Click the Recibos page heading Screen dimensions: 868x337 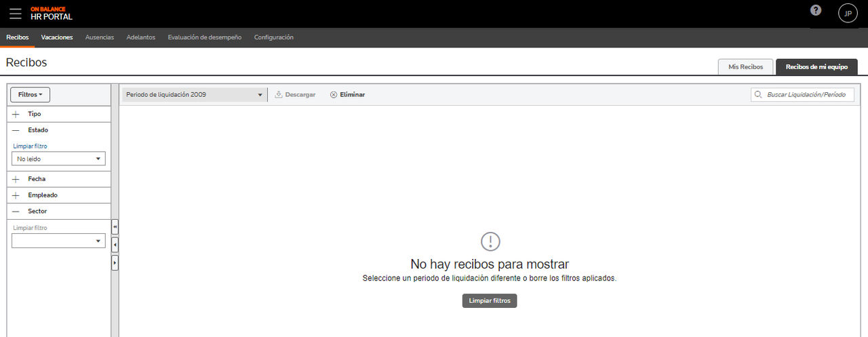click(26, 62)
